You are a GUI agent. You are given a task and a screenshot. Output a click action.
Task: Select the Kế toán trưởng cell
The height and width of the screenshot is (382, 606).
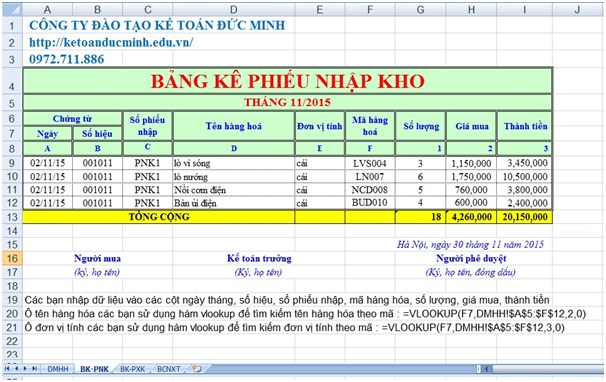259,258
